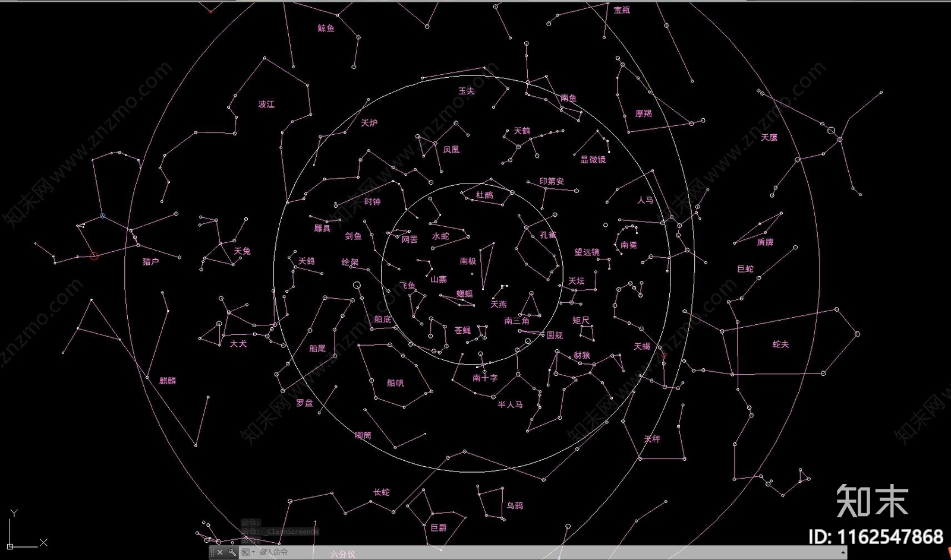Pick the 南三角 text
The image size is (951, 560).
coord(517,321)
